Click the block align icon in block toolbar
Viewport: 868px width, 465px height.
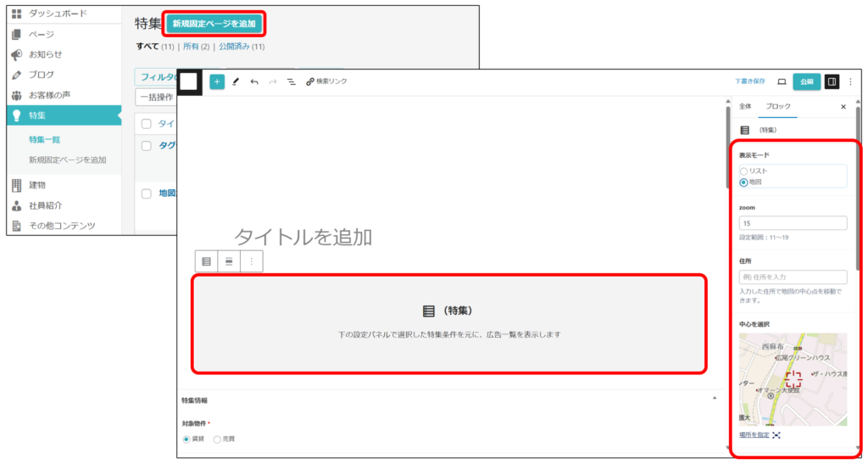point(229,261)
